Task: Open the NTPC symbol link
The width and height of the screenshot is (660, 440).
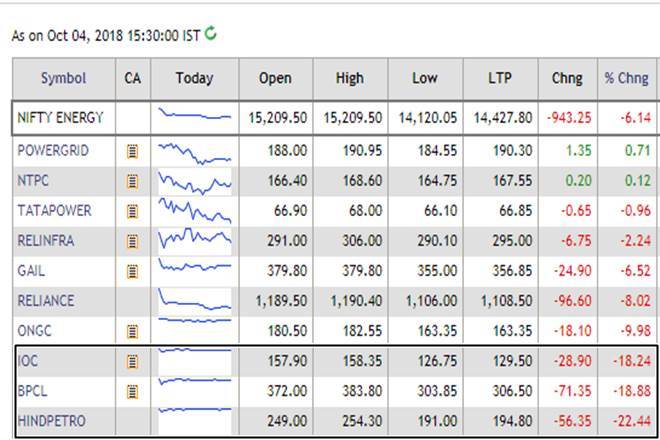Action: pos(33,181)
